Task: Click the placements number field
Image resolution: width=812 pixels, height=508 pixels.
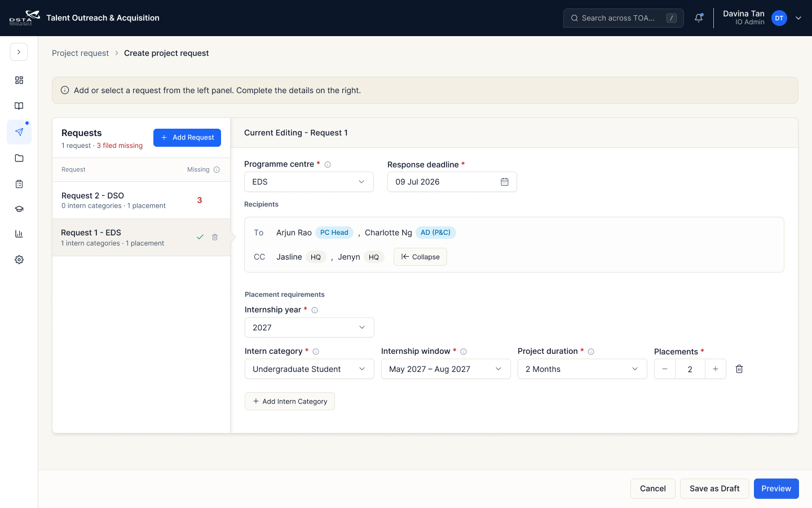Action: pyautogui.click(x=690, y=369)
